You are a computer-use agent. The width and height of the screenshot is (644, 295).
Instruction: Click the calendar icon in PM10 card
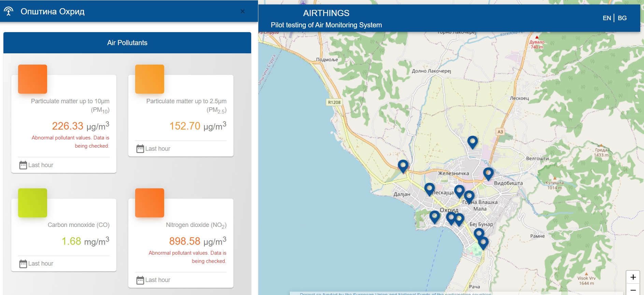23,165
